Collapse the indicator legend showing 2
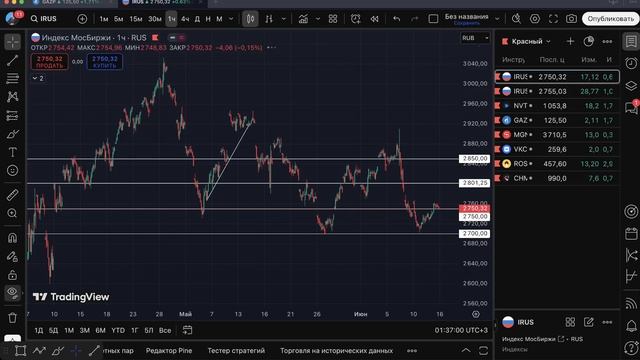640x360 pixels. (38, 78)
